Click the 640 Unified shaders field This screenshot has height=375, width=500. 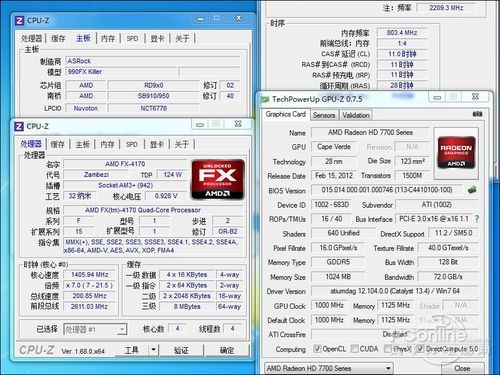[343, 233]
